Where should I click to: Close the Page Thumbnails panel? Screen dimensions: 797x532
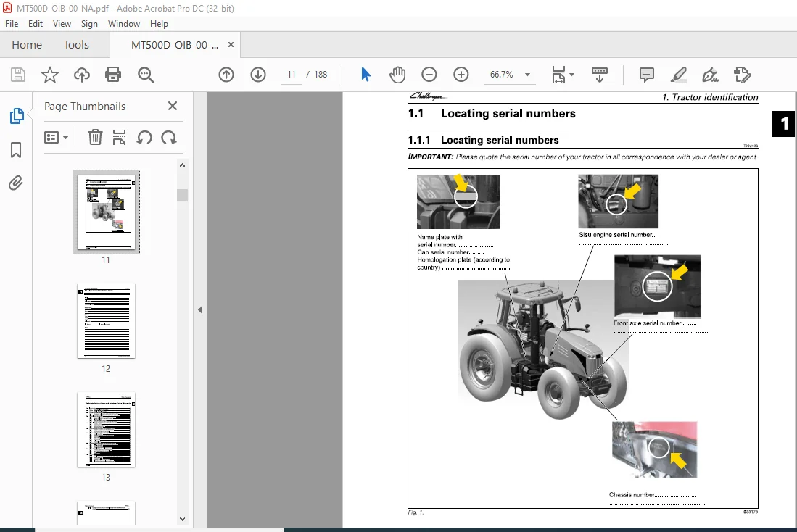173,106
